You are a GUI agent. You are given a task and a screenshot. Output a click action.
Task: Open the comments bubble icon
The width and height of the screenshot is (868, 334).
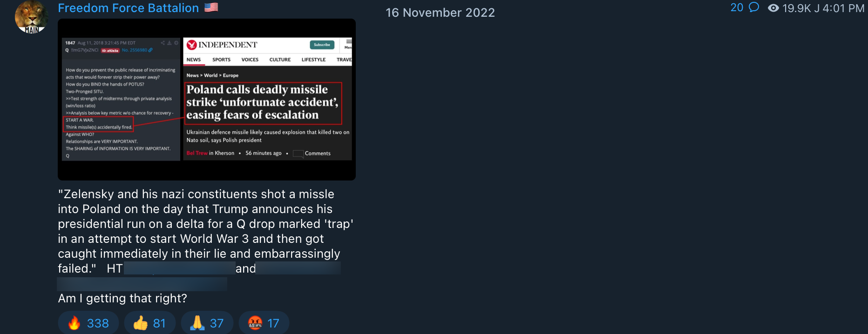click(754, 7)
